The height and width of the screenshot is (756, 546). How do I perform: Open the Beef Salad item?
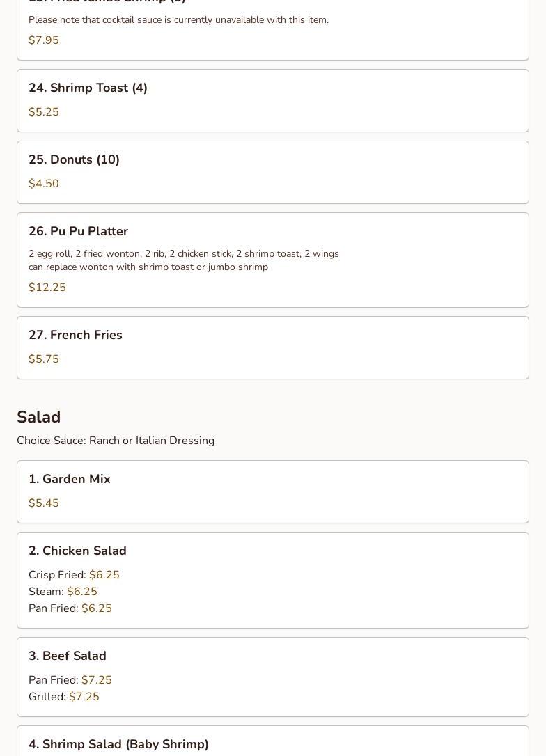[68, 656]
